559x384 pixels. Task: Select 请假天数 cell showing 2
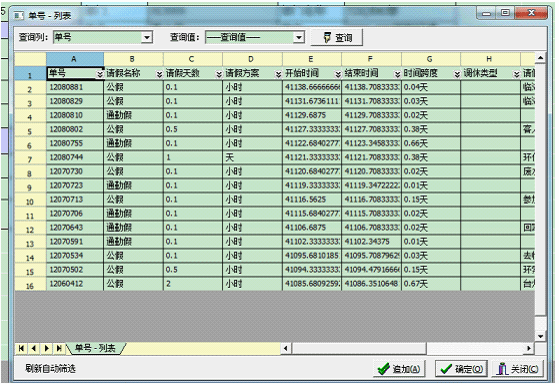(x=193, y=284)
